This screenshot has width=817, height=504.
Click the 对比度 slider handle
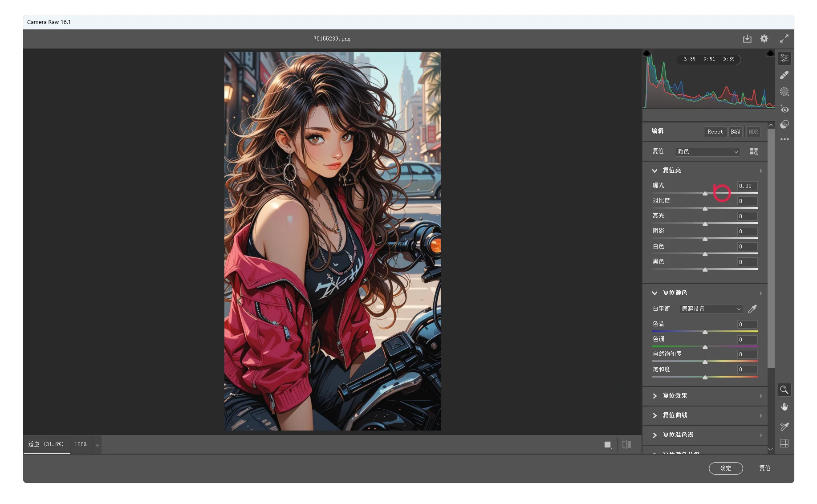click(705, 208)
